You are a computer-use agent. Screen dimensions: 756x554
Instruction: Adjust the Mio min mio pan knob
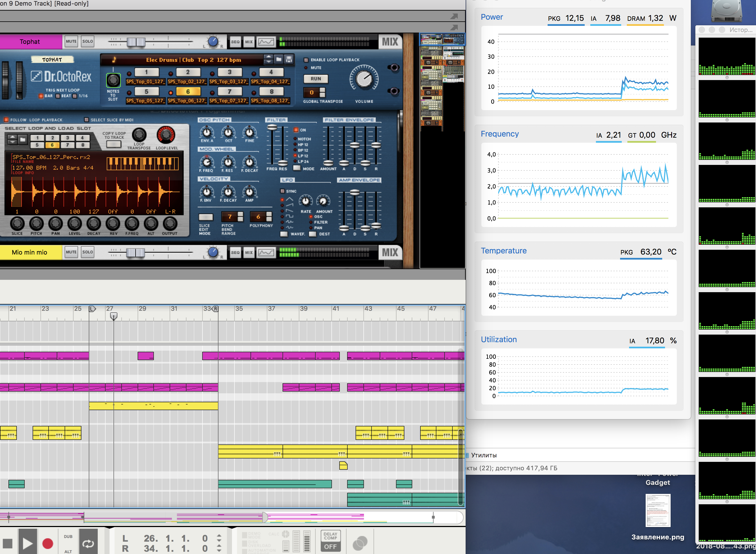coord(213,253)
